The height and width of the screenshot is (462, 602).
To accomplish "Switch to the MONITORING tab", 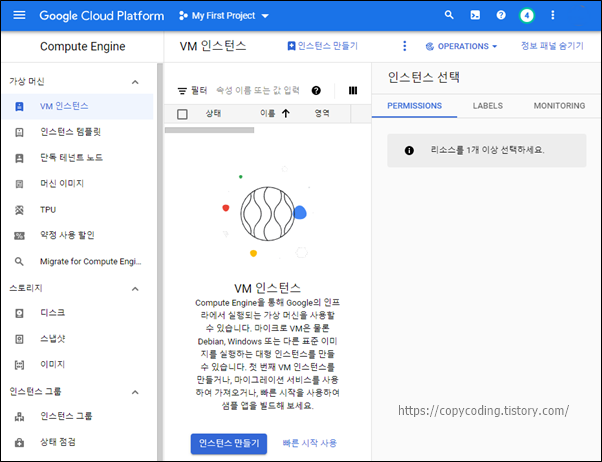I will click(559, 106).
